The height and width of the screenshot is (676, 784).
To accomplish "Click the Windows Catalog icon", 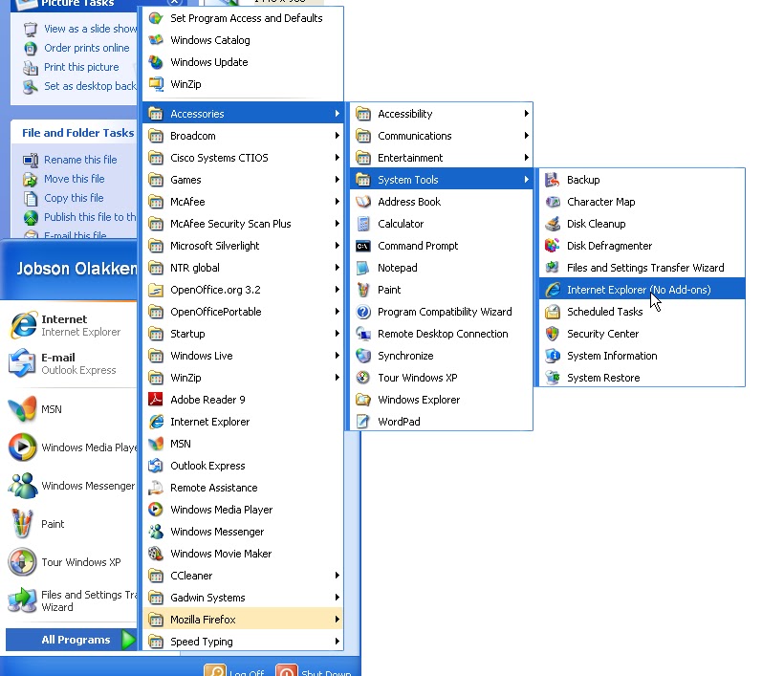I will click(x=156, y=40).
